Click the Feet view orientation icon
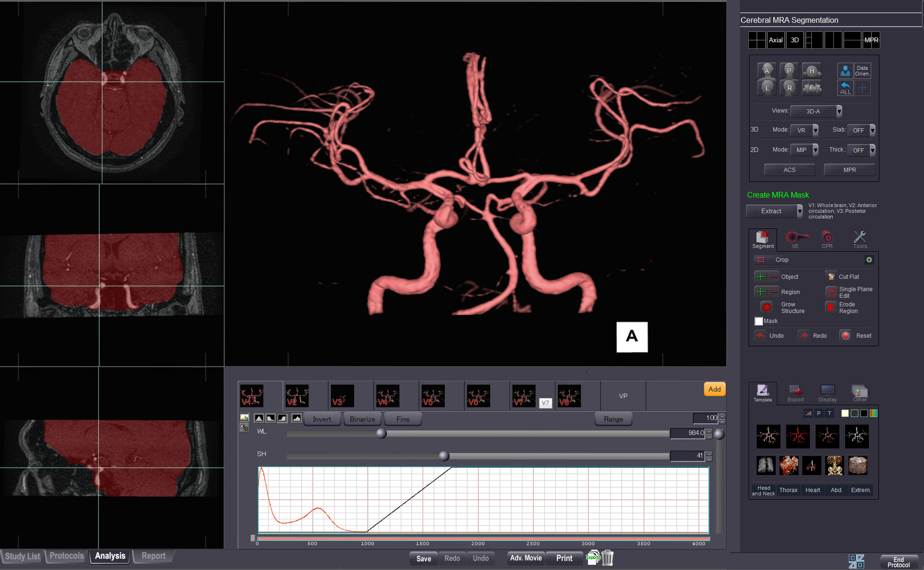Viewport: 924px width, 570px height. tap(812, 87)
